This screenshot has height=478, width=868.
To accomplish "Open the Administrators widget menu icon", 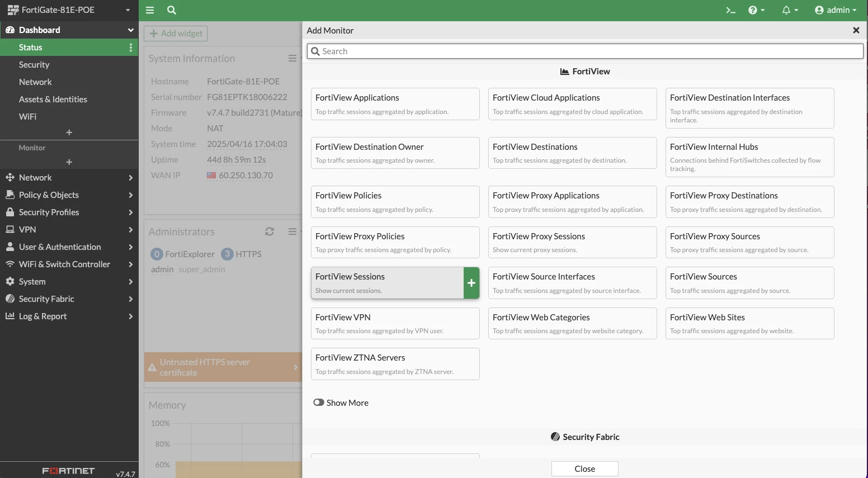I will coord(293,231).
